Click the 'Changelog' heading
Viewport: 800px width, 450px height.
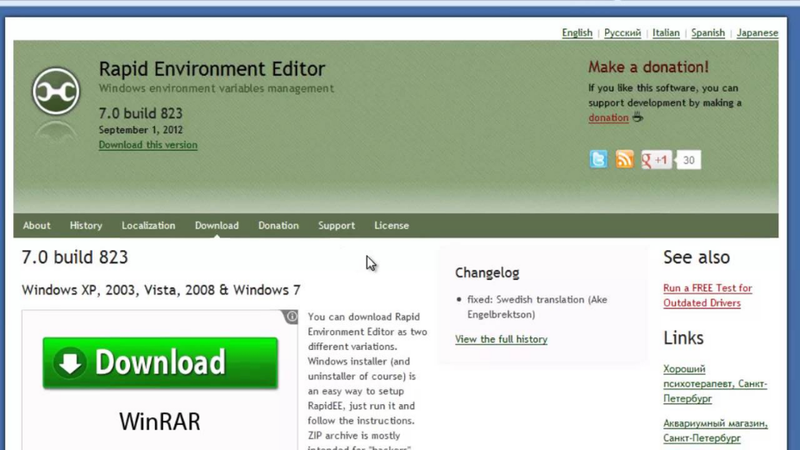click(x=487, y=273)
